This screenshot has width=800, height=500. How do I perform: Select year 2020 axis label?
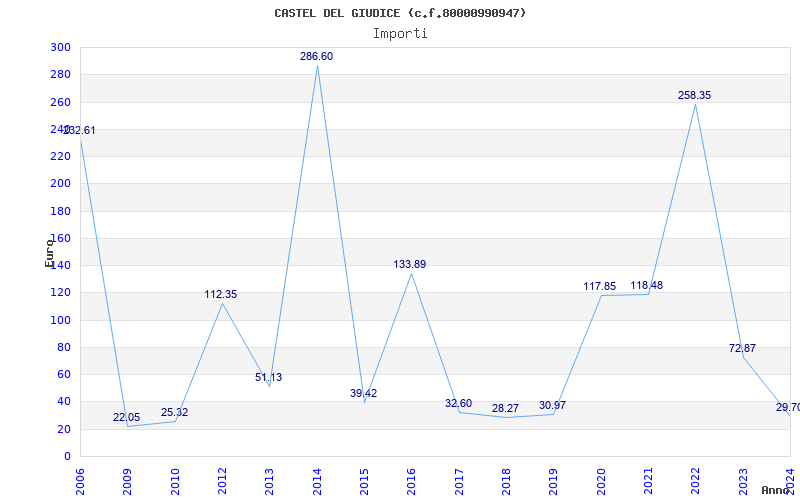pyautogui.click(x=601, y=482)
